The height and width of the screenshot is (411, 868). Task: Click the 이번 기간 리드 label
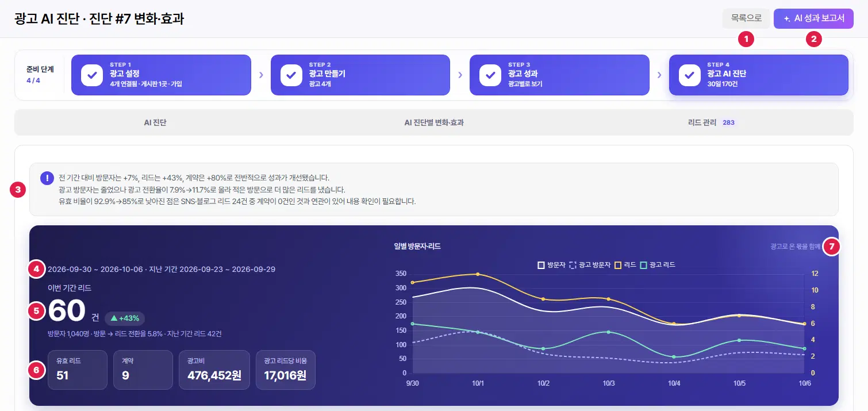[x=70, y=287]
